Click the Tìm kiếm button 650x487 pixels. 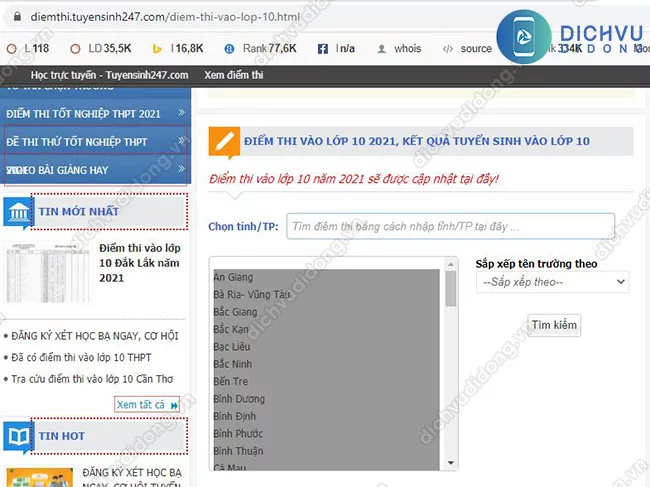[554, 325]
